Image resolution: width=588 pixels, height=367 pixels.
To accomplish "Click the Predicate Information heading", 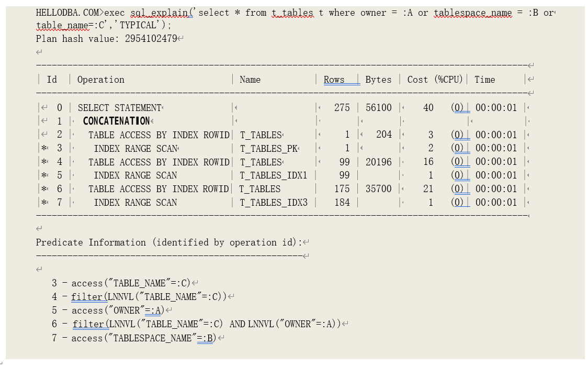I will [x=167, y=242].
